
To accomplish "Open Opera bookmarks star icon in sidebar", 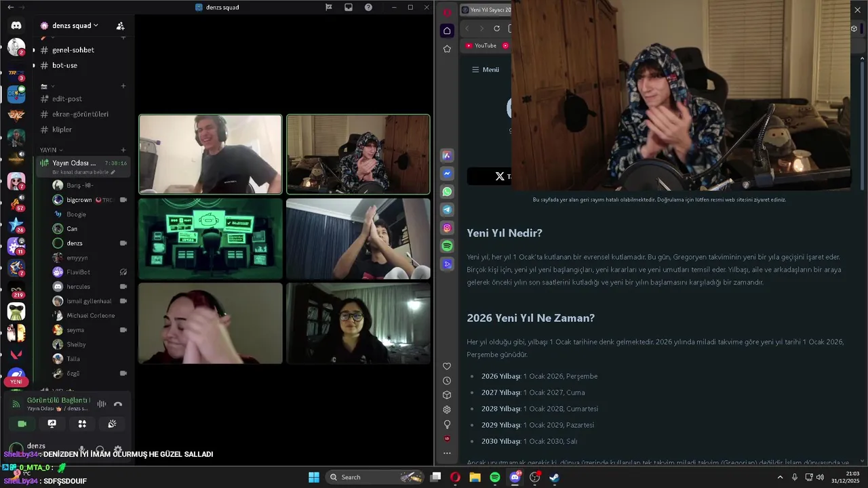I will [x=447, y=49].
